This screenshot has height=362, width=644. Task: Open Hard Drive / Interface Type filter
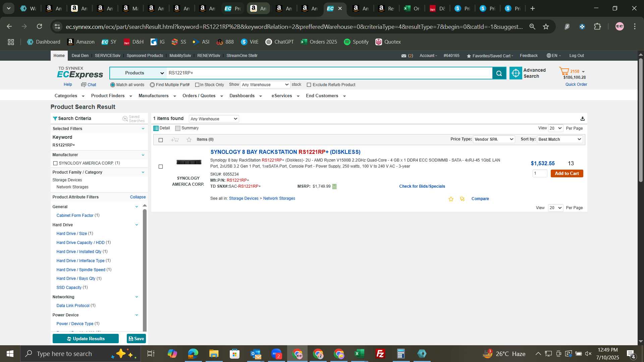(x=80, y=261)
